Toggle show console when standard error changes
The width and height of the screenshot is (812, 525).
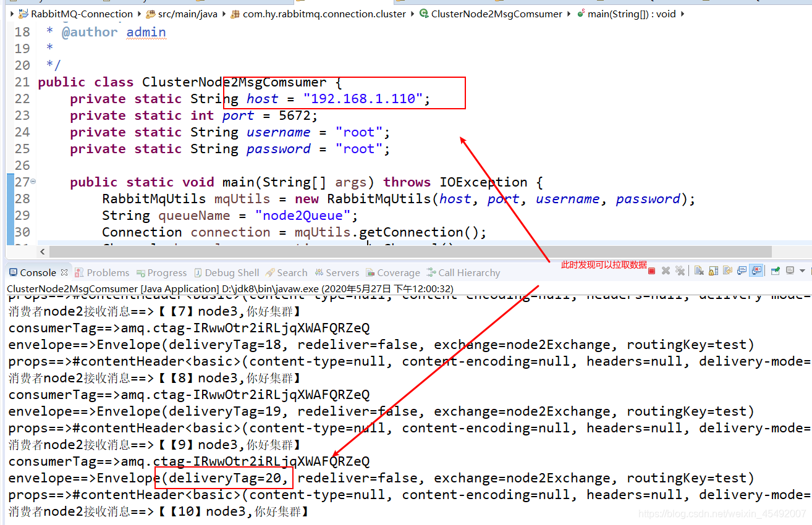(x=756, y=271)
